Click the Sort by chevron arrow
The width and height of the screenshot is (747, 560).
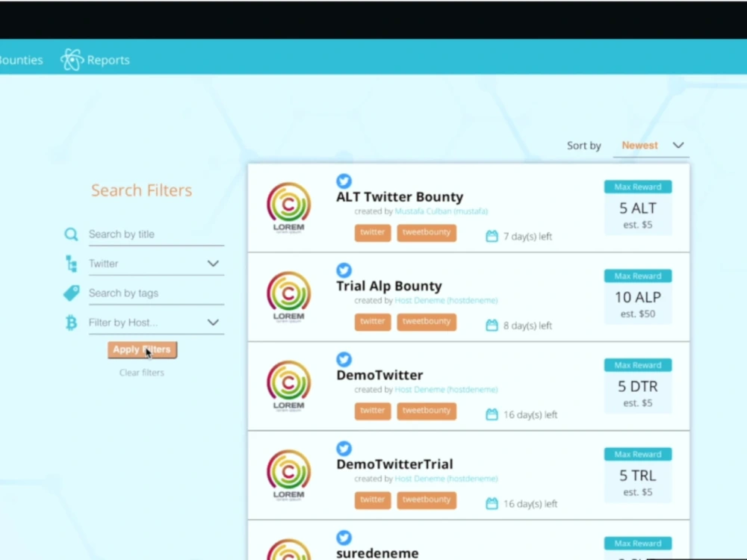(x=678, y=146)
